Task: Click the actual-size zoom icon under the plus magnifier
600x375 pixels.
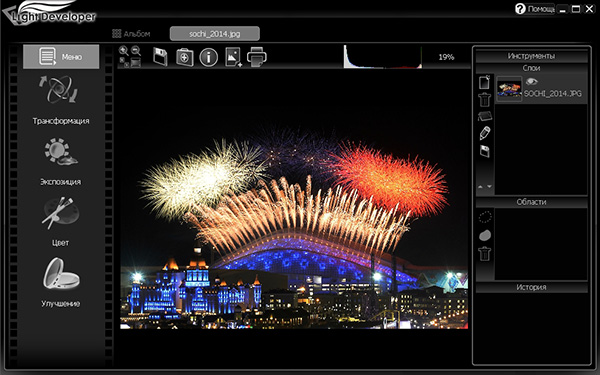Action: (x=124, y=62)
